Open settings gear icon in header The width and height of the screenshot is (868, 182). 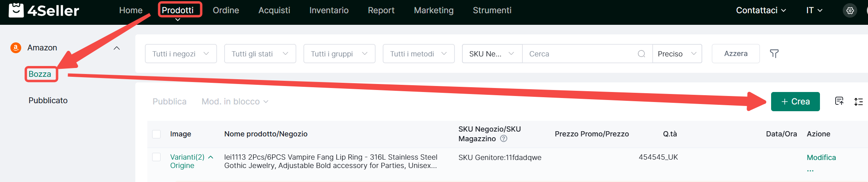point(850,10)
